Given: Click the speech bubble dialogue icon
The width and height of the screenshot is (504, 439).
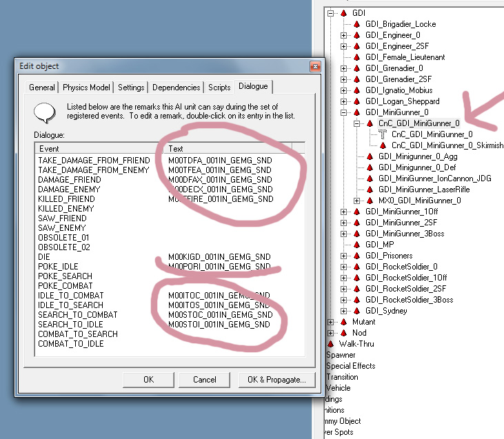Looking at the screenshot, I should click(x=45, y=112).
